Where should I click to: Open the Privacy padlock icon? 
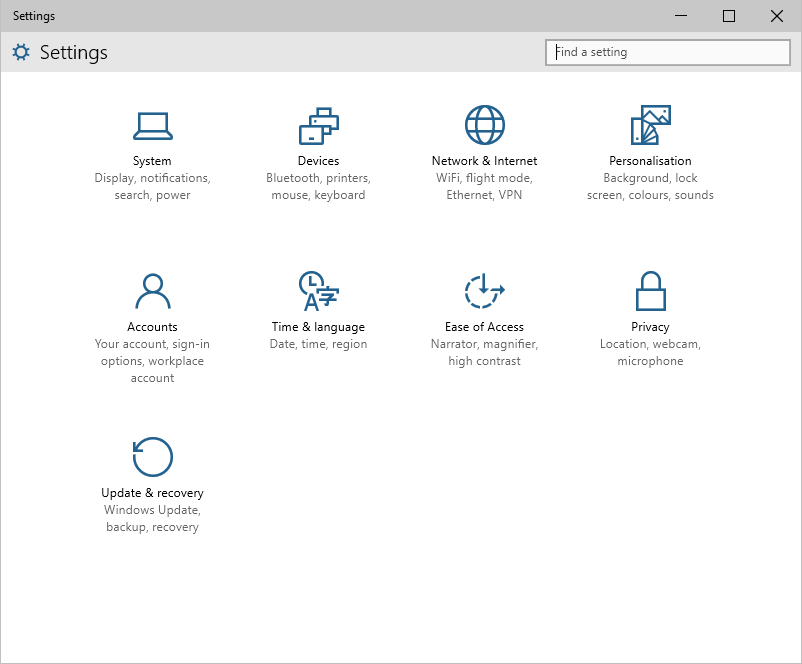tap(651, 291)
